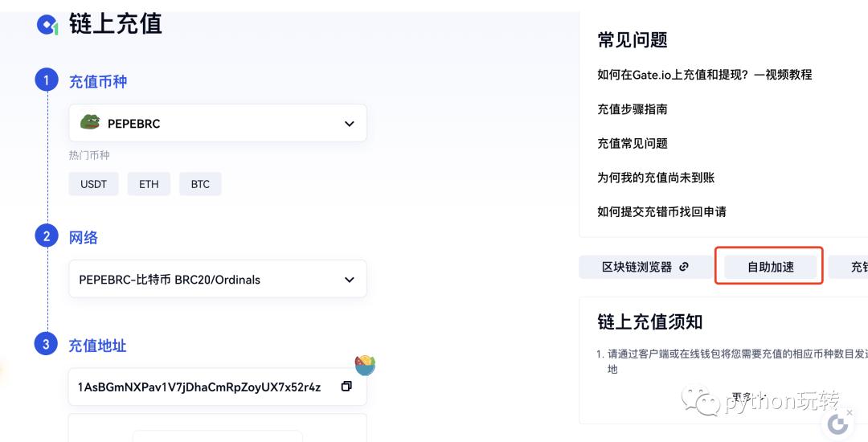Click the Gate logo icon beside 链上充值
868x442 pixels.
point(47,25)
